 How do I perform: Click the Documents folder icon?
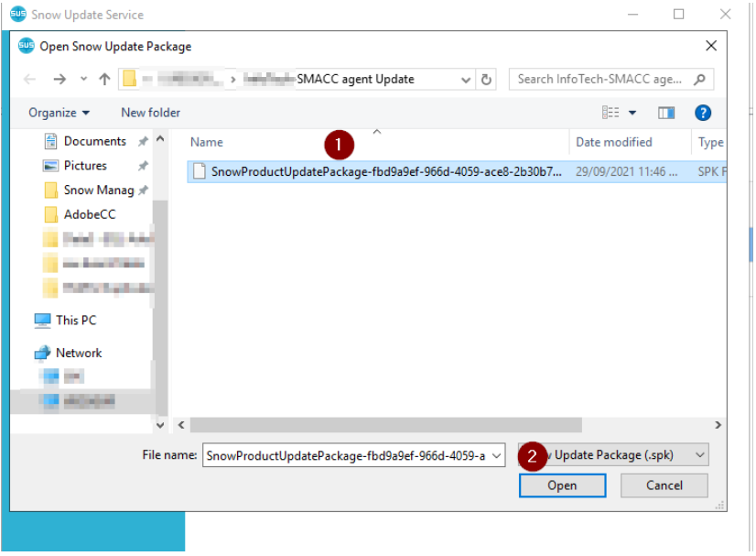tap(50, 141)
